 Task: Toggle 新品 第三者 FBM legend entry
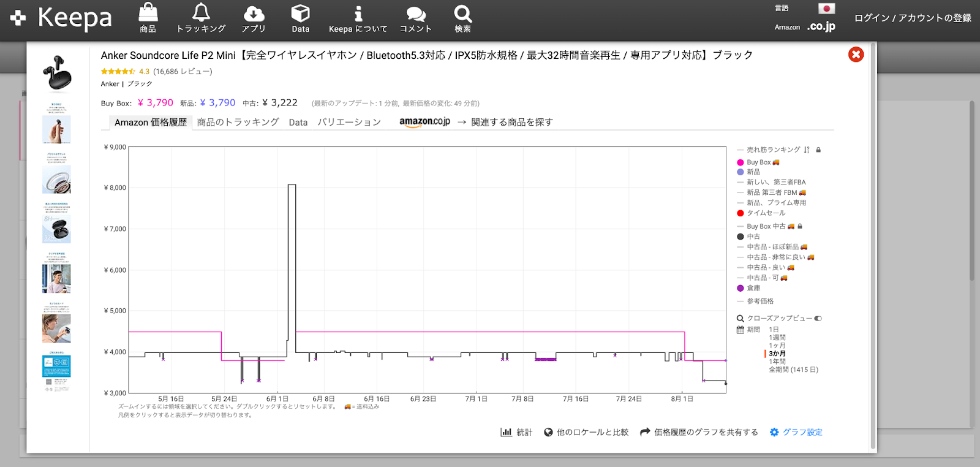click(x=772, y=192)
